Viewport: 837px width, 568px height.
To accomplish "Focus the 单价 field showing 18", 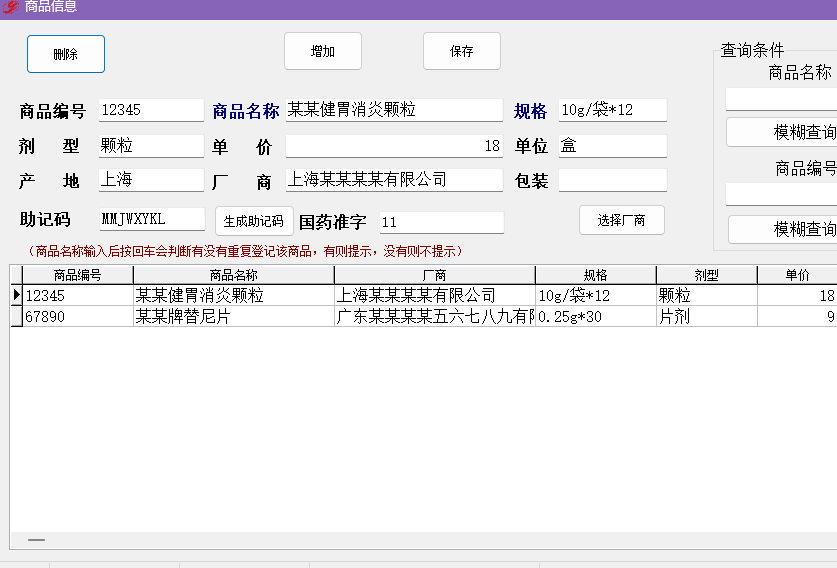I will pos(394,146).
